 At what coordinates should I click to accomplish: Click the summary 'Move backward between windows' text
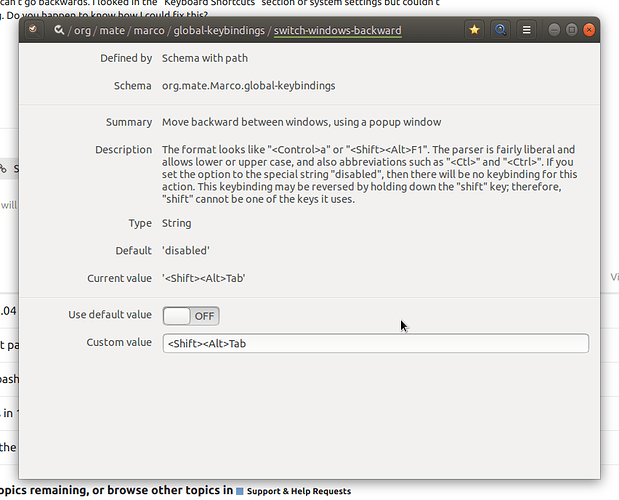(301, 122)
